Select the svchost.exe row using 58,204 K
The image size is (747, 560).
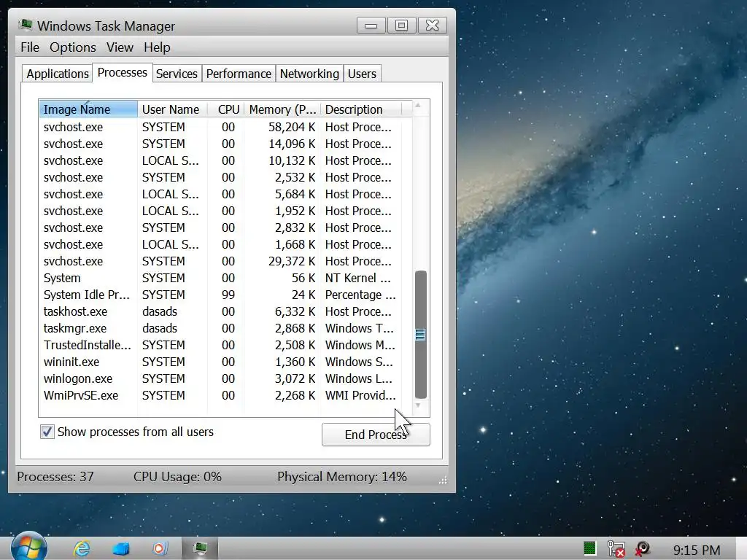pyautogui.click(x=220, y=127)
